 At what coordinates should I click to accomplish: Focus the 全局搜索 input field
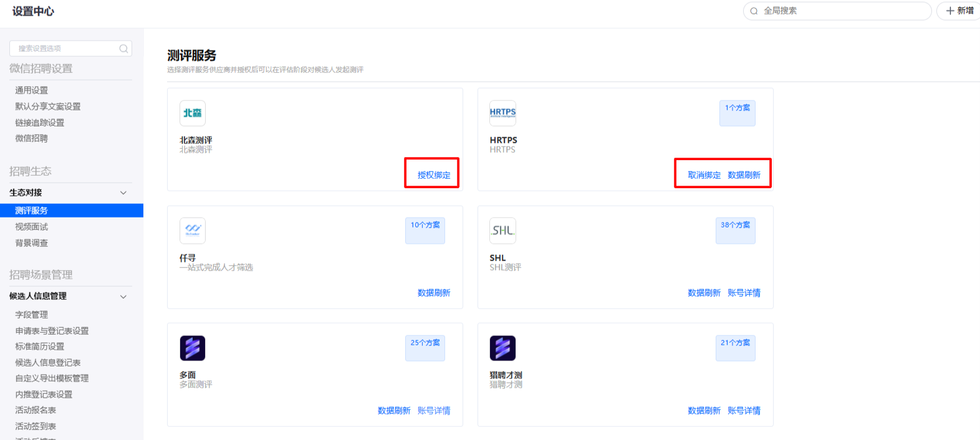(837, 11)
